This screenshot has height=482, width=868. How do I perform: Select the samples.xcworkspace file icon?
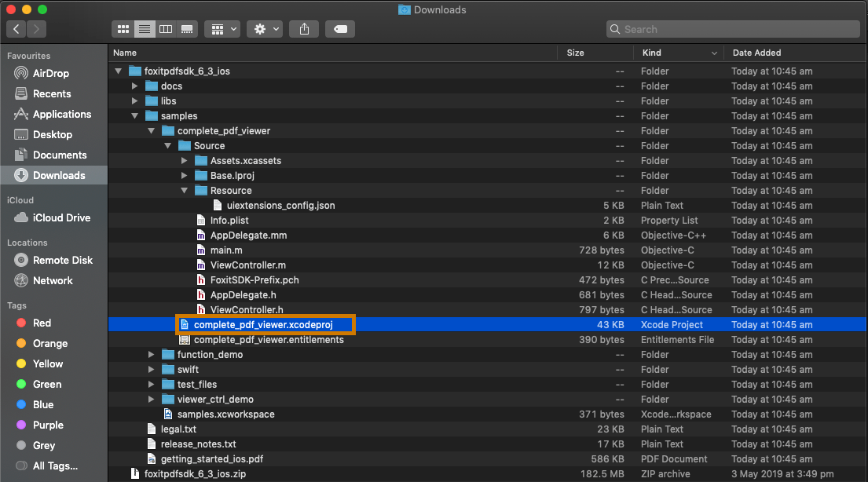pos(168,414)
